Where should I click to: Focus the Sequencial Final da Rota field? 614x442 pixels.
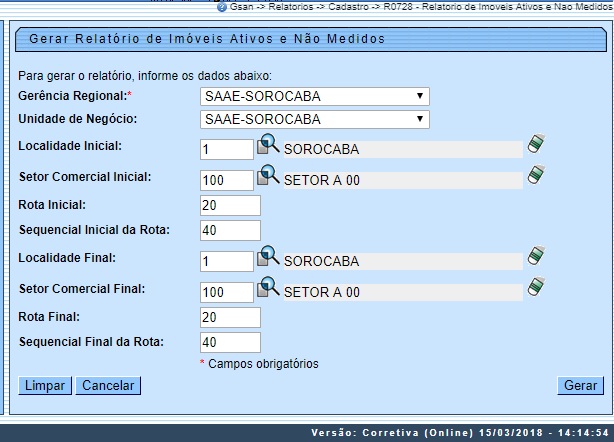230,342
